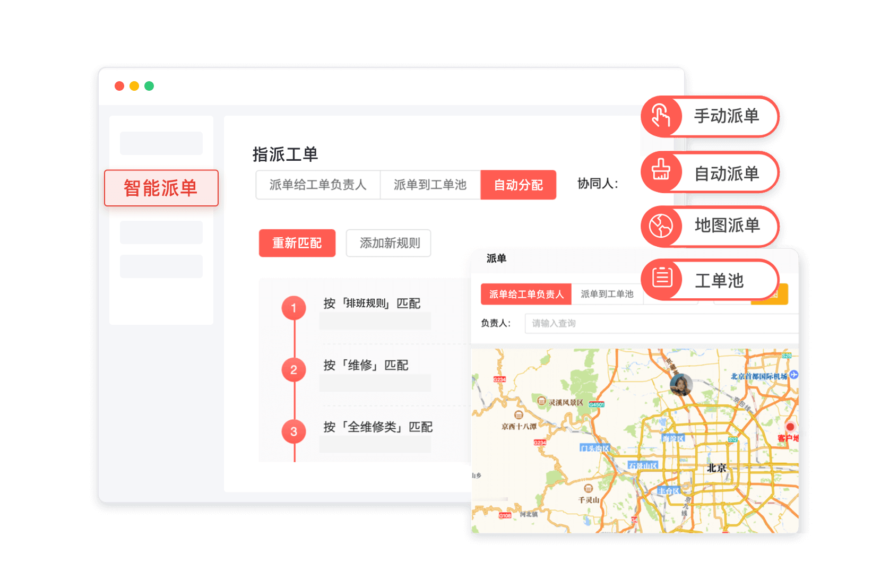Image resolution: width=881 pixels, height=588 pixels.
Task: Select 派单到工单池 tab in the 派单 panel
Action: [x=607, y=294]
